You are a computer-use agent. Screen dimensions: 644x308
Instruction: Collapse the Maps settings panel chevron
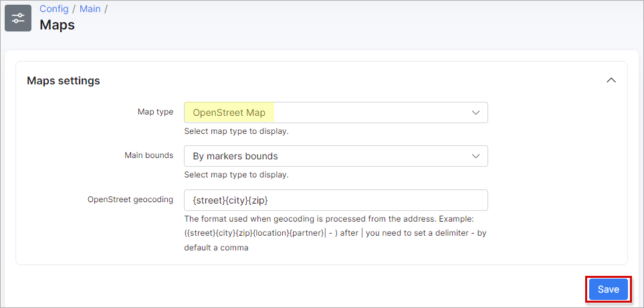point(611,80)
